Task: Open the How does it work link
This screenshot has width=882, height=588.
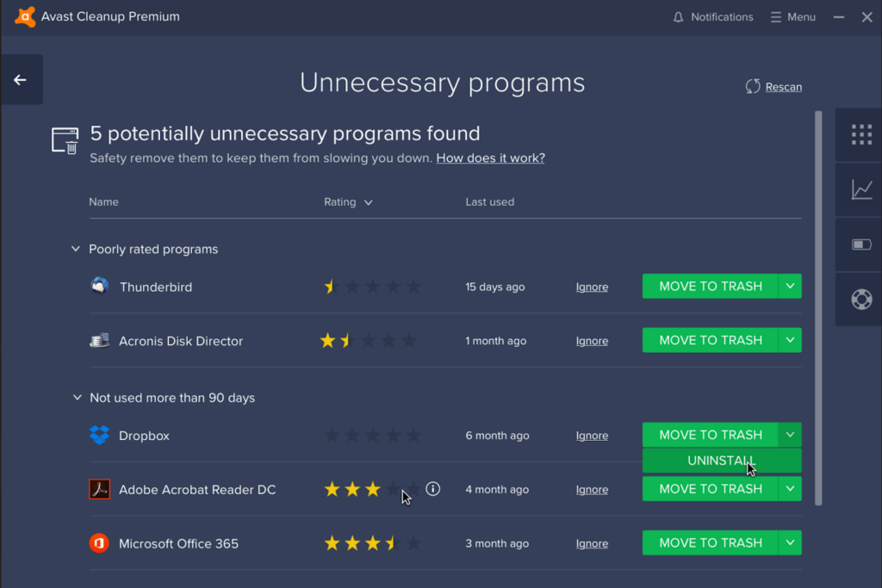Action: [489, 158]
